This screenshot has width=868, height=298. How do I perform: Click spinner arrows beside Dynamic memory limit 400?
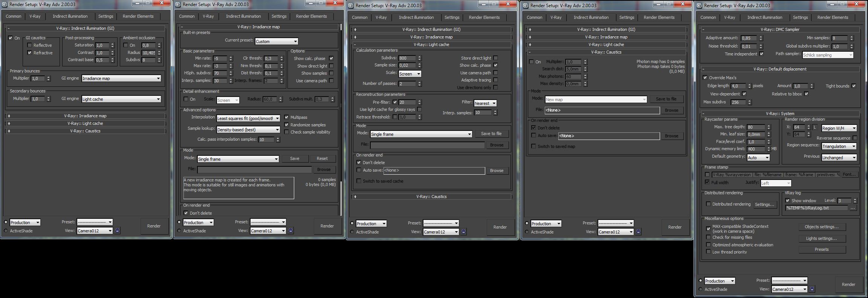[x=769, y=149]
